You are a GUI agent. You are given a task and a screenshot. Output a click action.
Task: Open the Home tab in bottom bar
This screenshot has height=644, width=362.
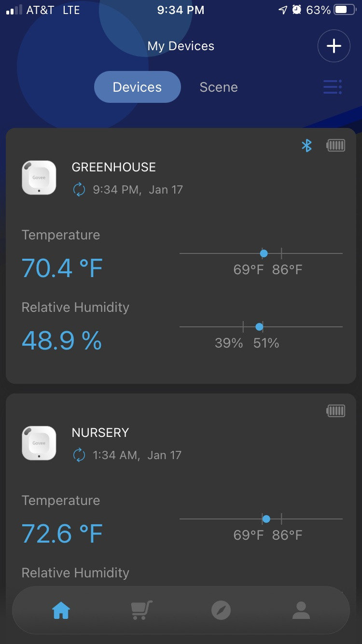(61, 611)
